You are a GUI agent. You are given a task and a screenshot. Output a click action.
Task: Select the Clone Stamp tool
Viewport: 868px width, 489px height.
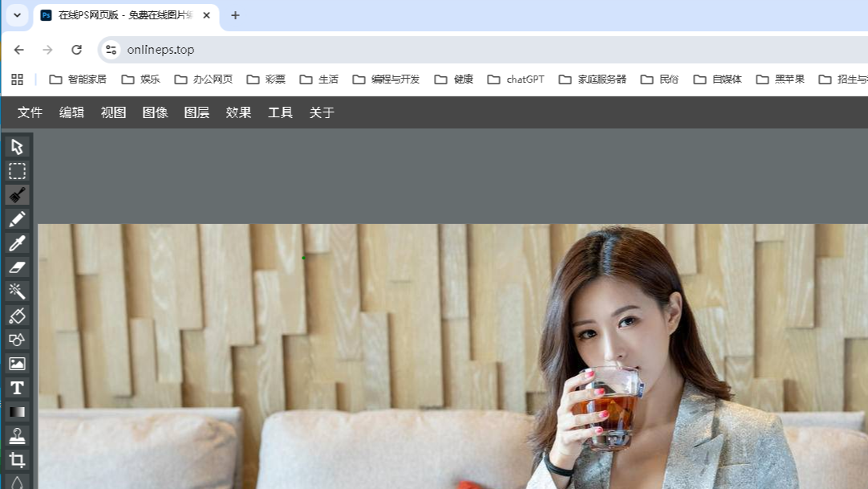click(x=17, y=435)
